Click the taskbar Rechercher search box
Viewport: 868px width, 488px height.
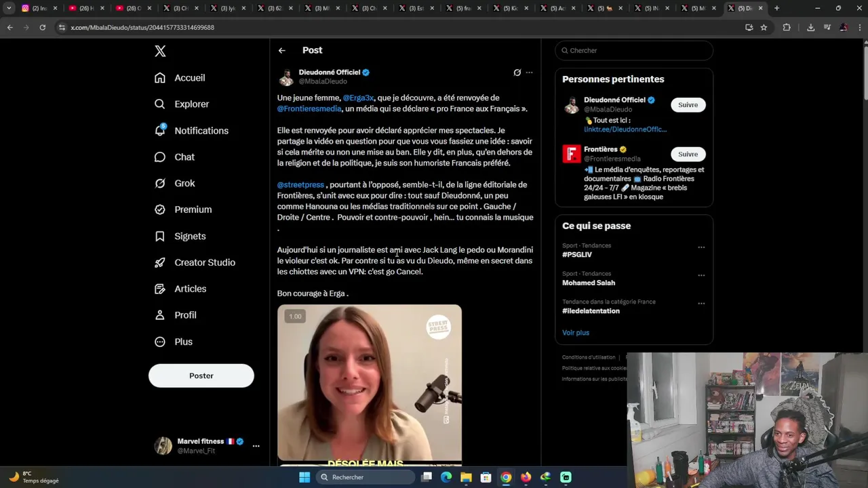[x=366, y=477]
